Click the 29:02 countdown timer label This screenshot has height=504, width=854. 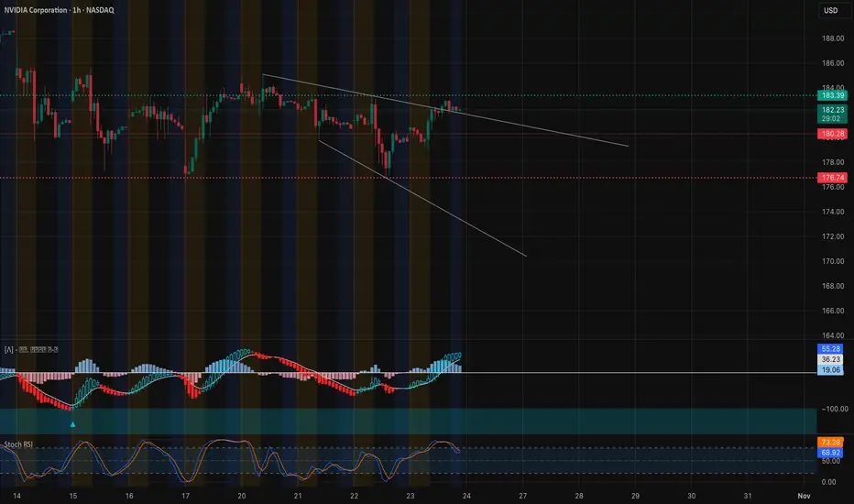[830, 118]
